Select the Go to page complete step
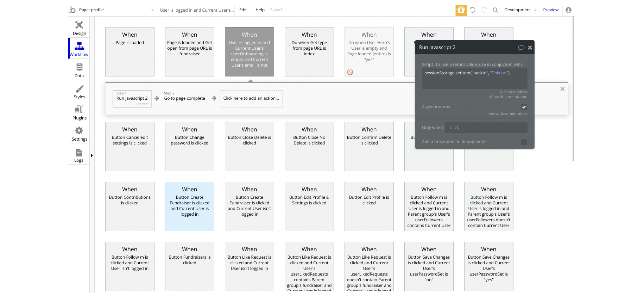Image resolution: width=644 pixels, height=296 pixels. click(184, 98)
